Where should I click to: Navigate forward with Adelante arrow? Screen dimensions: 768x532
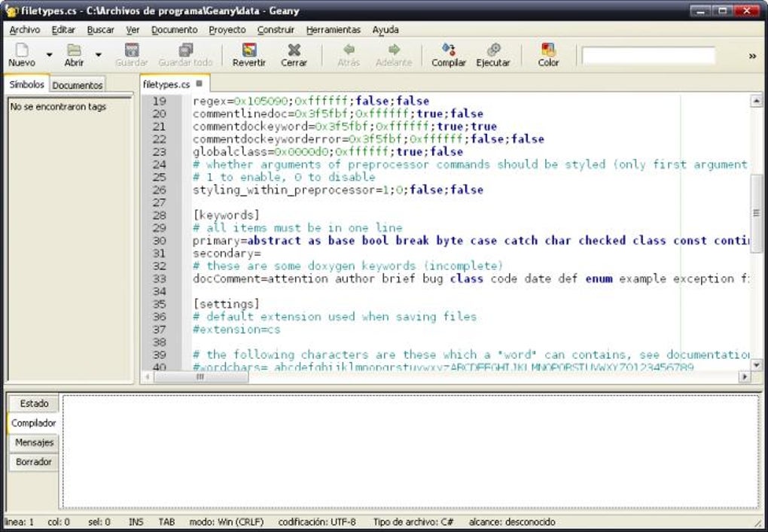pyautogui.click(x=394, y=55)
